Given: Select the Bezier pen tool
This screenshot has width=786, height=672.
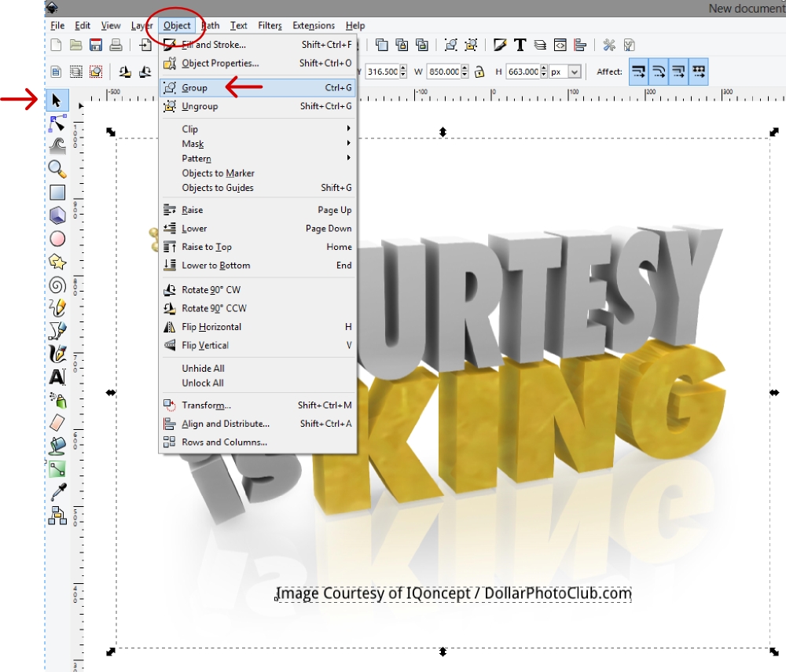Looking at the screenshot, I should [57, 331].
